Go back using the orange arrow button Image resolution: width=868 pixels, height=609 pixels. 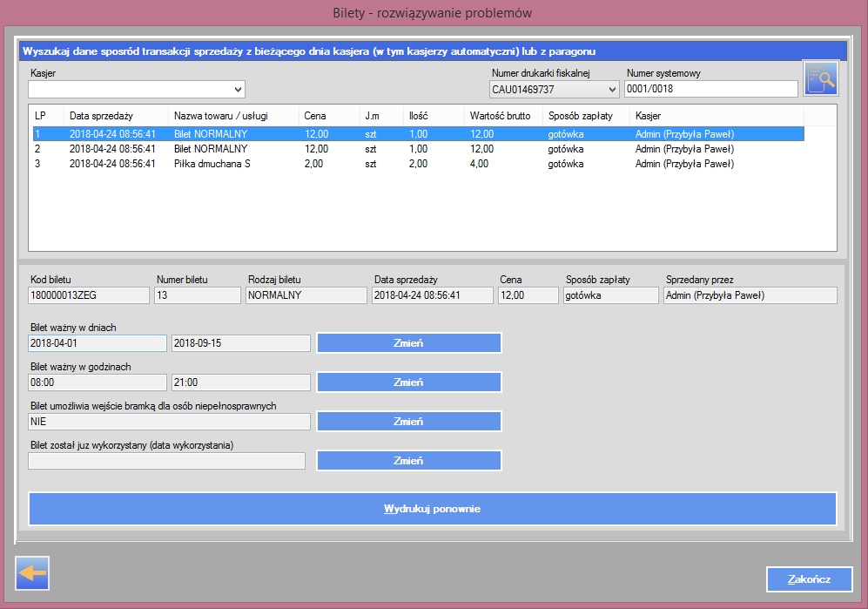click(x=32, y=573)
